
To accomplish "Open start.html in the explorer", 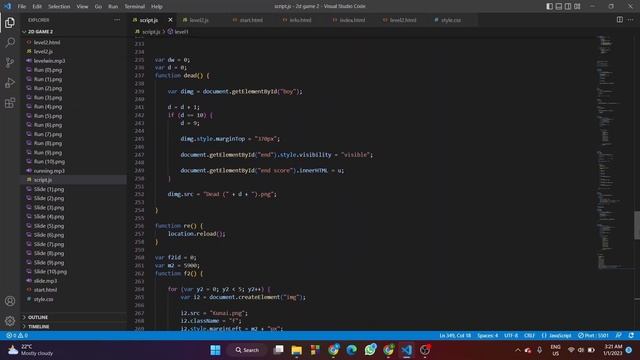I will point(73,290).
